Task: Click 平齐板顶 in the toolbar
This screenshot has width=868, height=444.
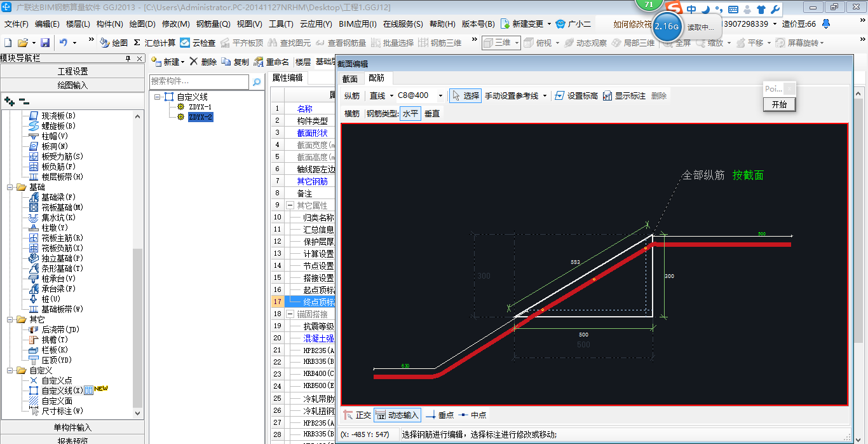Action: click(x=241, y=43)
